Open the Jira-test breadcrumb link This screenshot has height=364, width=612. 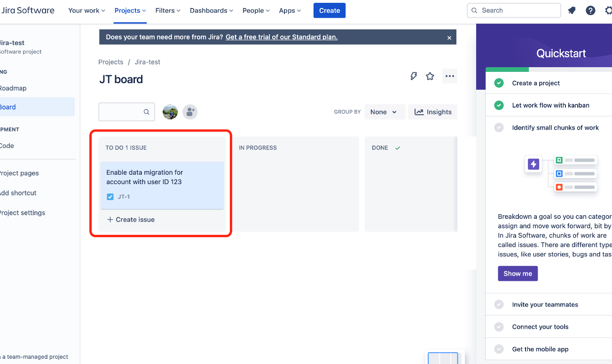pos(148,62)
